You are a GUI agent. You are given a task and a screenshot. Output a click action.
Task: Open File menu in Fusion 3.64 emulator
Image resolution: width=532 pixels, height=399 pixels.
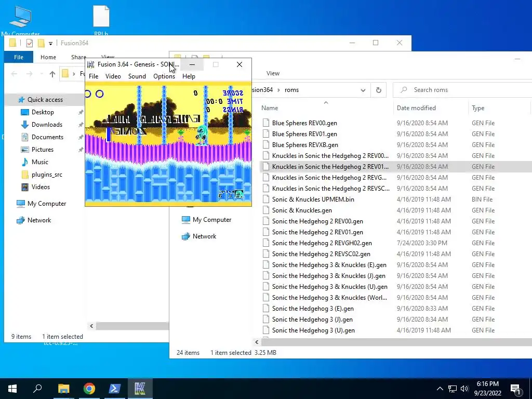[94, 76]
